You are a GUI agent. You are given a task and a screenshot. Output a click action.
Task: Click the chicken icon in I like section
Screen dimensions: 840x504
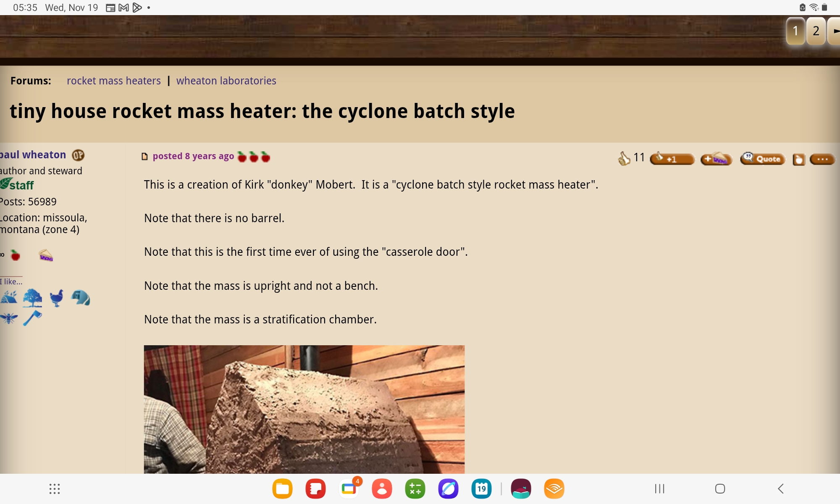pos(56,297)
